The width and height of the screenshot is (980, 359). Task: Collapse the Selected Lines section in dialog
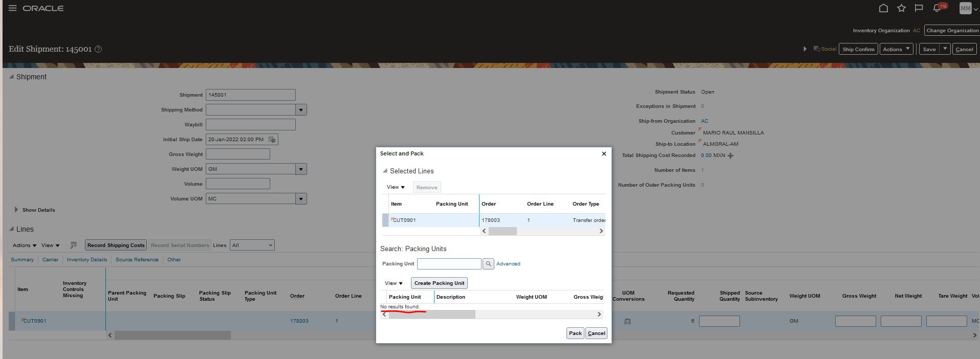tap(385, 171)
